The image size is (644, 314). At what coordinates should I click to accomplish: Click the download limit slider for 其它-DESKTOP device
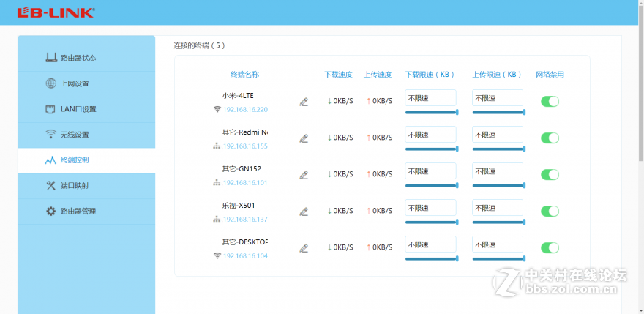[432, 258]
